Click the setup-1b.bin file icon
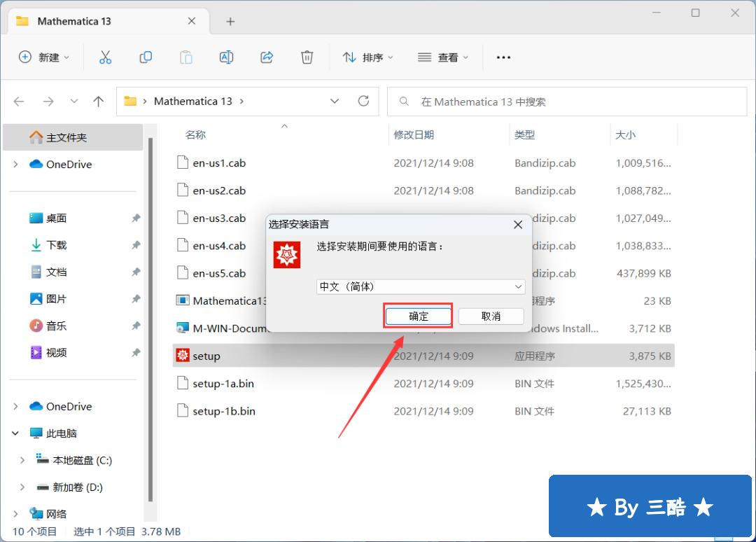Image resolution: width=756 pixels, height=542 pixels. (x=182, y=411)
